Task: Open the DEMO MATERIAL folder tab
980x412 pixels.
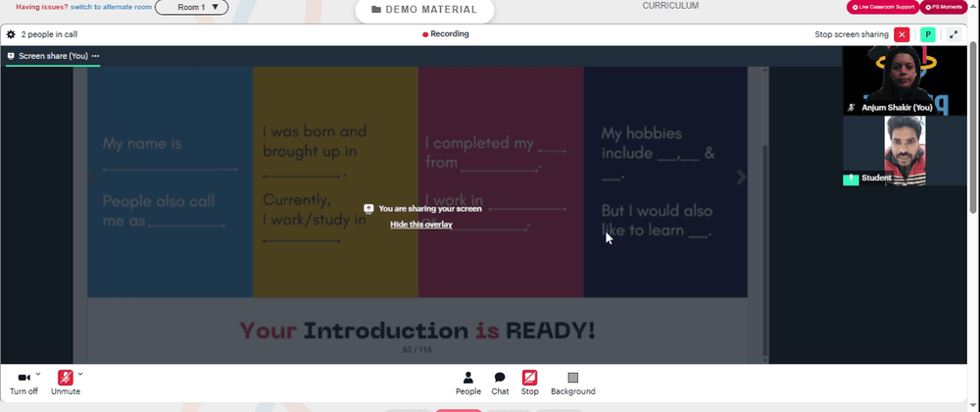Action: pyautogui.click(x=424, y=10)
